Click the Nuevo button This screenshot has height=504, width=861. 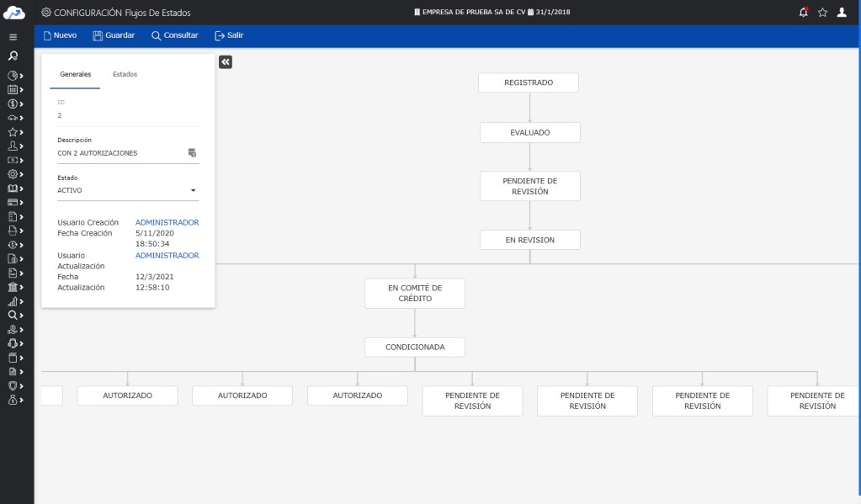click(x=60, y=35)
